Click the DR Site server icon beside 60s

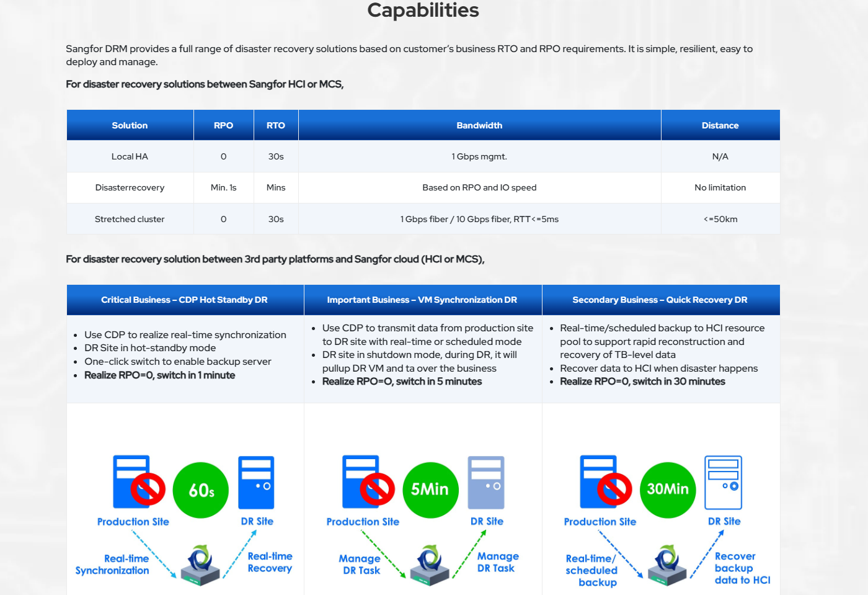(256, 483)
